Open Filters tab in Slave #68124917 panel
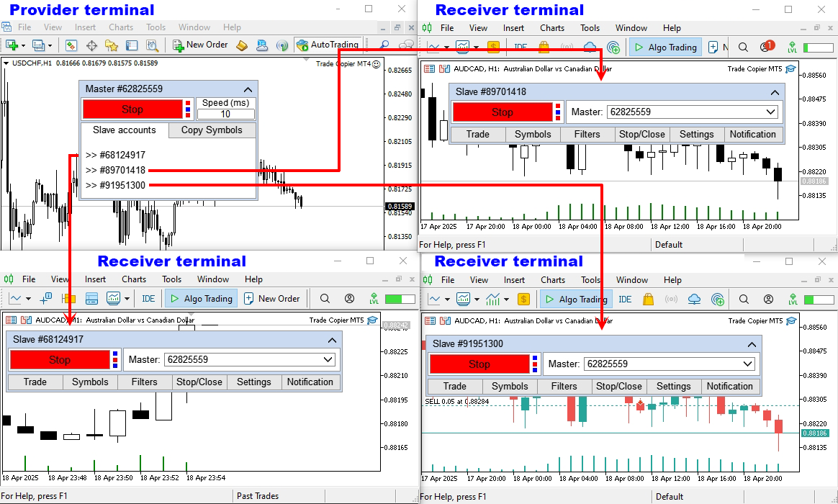 coord(144,382)
